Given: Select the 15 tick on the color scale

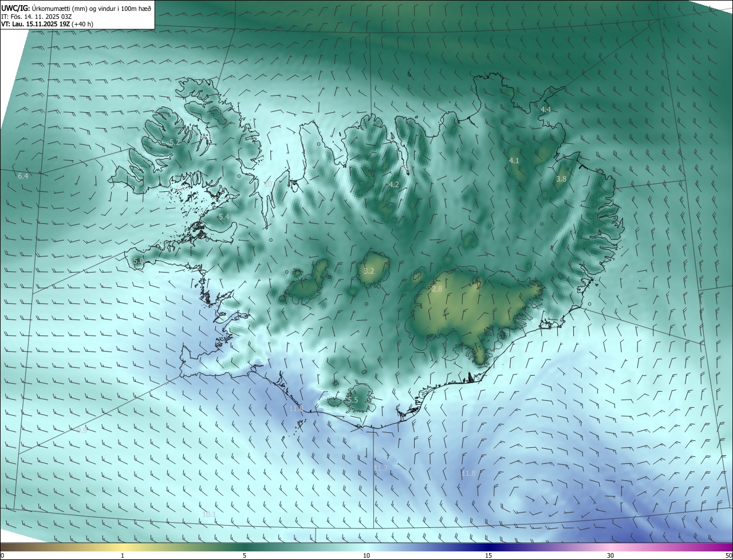Looking at the screenshot, I should point(488,555).
